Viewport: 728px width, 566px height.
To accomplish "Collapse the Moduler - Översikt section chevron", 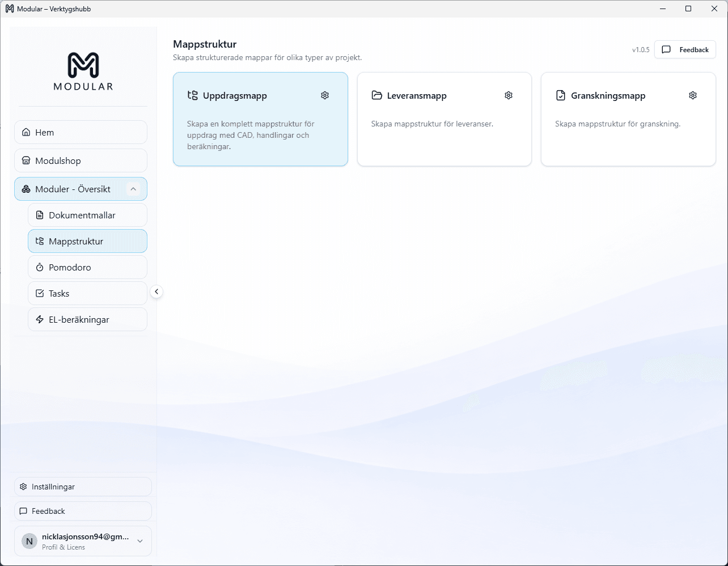I will tap(133, 189).
